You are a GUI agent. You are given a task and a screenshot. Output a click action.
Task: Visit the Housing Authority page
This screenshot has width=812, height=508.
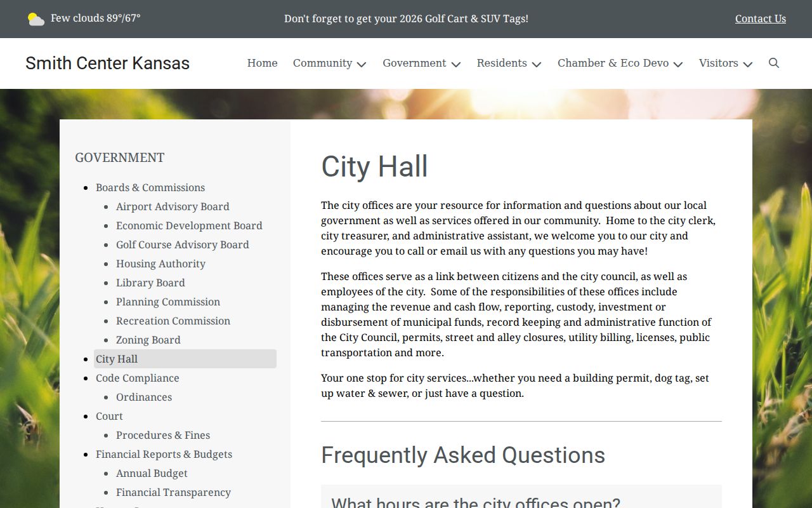pos(160,264)
